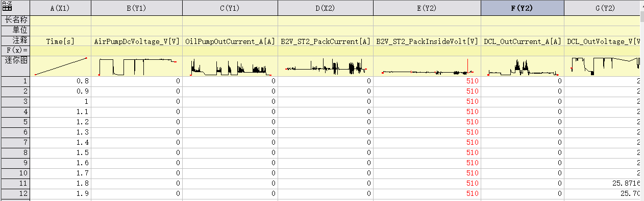The image size is (644, 201).
Task: Click the DCL_OutVoltage_V comment cell
Action: [602, 41]
